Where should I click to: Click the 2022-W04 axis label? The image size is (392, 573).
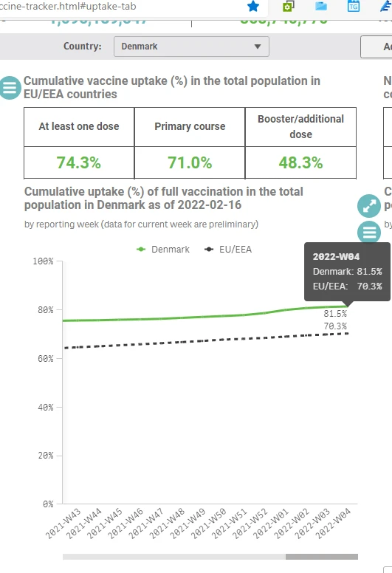(x=333, y=523)
